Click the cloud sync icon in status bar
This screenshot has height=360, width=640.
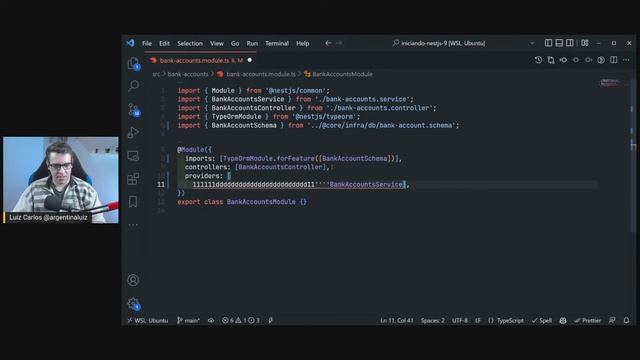tap(211, 320)
